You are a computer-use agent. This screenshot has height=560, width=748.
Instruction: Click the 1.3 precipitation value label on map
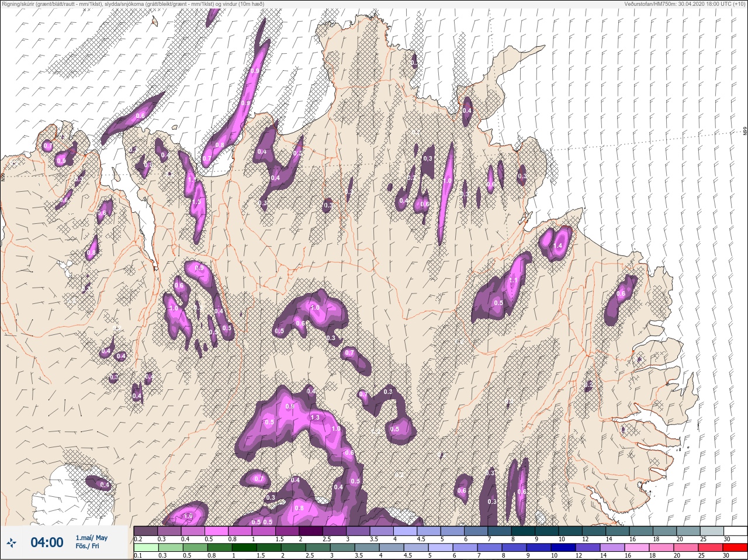(316, 417)
